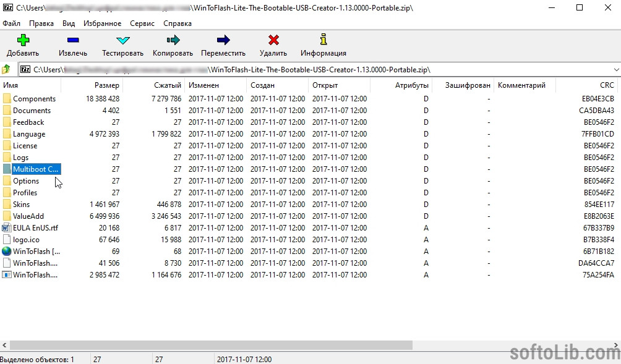621x364 pixels.
Task: Select the Language folder icon
Action: pyautogui.click(x=7, y=133)
